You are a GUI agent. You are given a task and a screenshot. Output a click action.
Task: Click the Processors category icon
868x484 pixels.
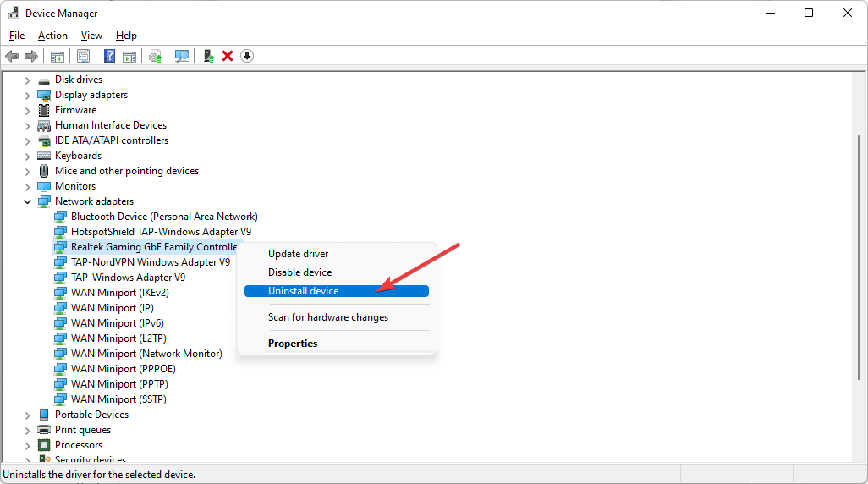(44, 445)
